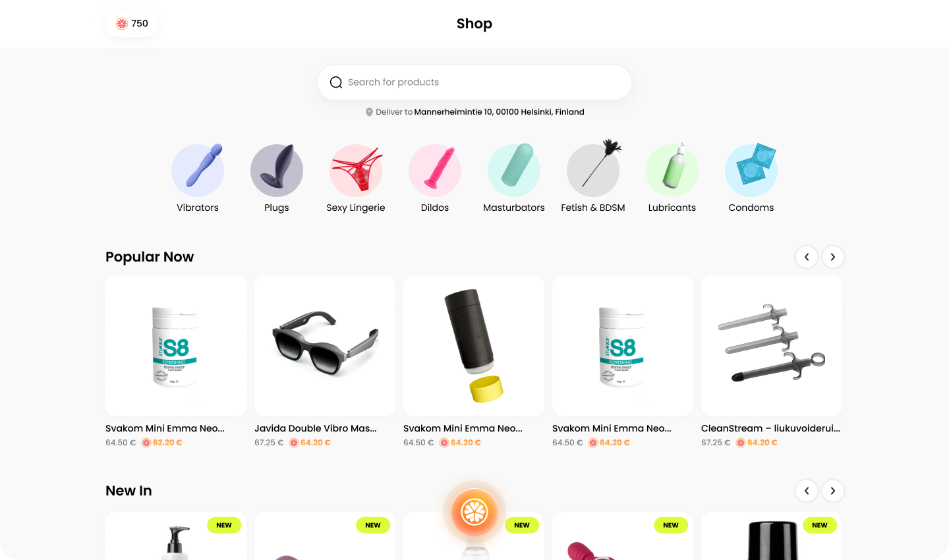Open the Masturbators category icon
The height and width of the screenshot is (560, 949).
pos(514,171)
